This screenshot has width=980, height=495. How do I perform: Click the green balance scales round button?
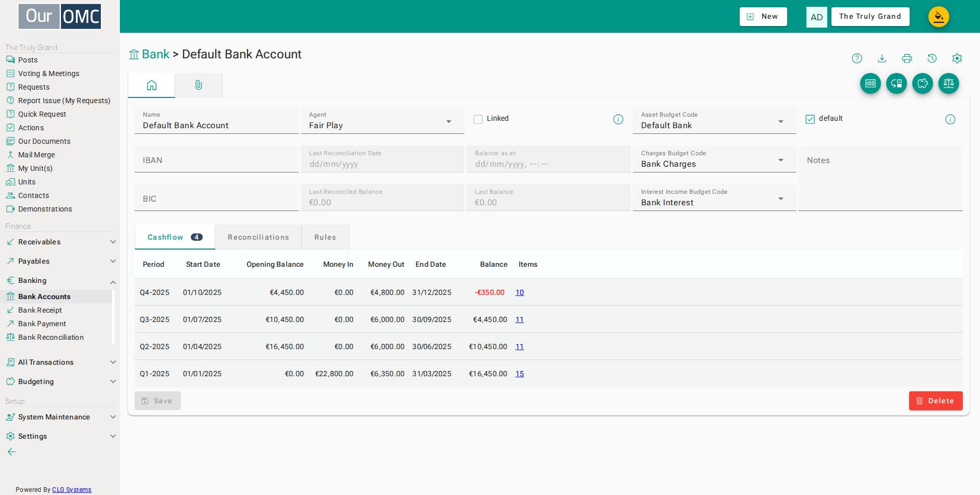(x=949, y=83)
